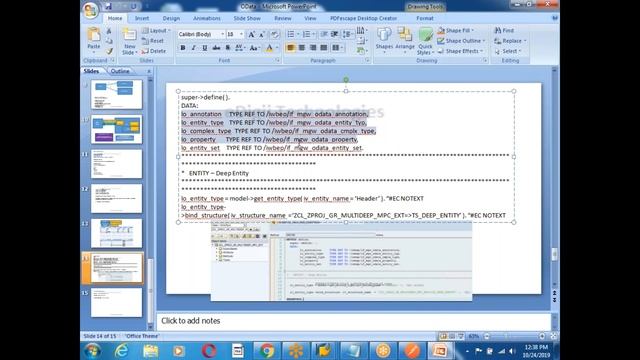This screenshot has width=640, height=360.
Task: Toggle Underline formatting
Action: coord(204,48)
